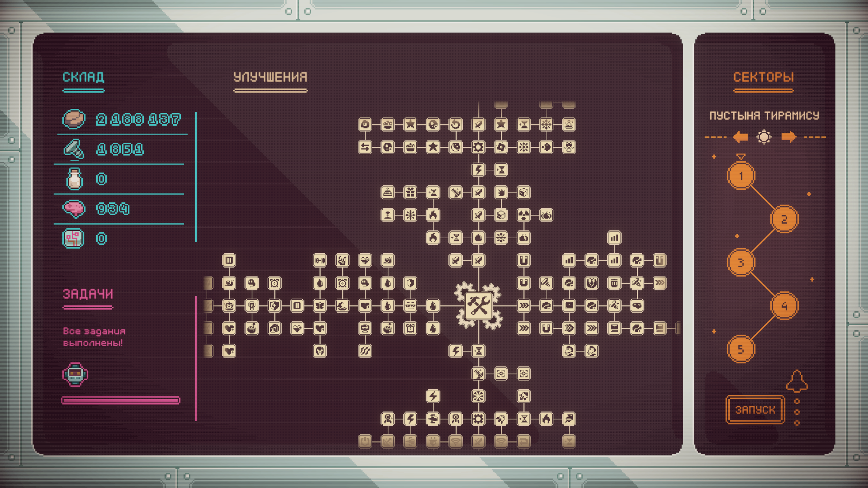Select the cheese wedge upgrade node
This screenshot has width=868, height=488.
point(274,328)
